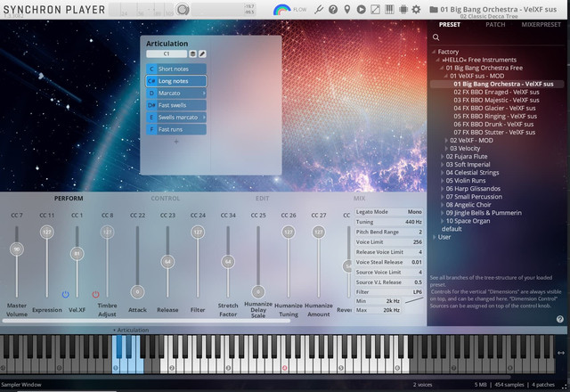Click the database icon next to C1 field

(192, 53)
